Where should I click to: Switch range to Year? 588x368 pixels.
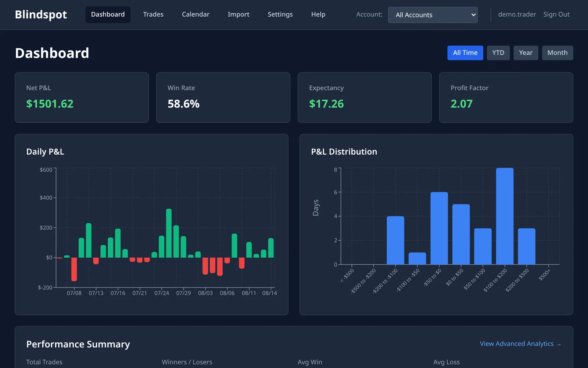(526, 53)
